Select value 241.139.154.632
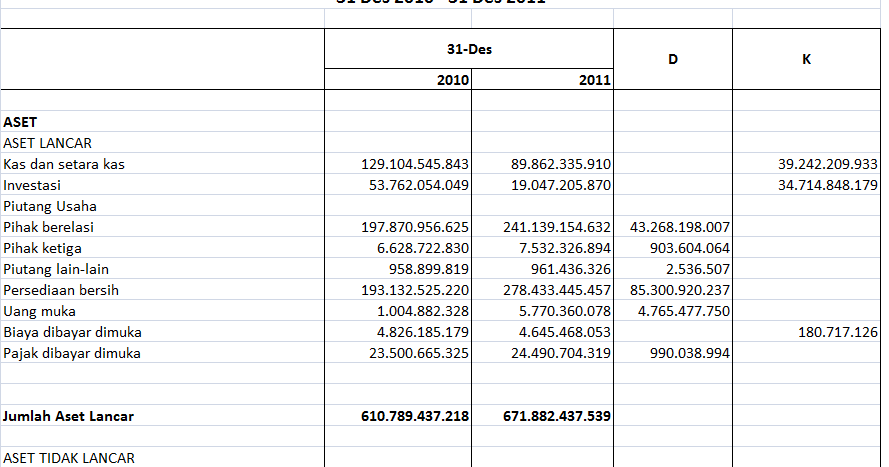The image size is (889, 467). [x=557, y=227]
